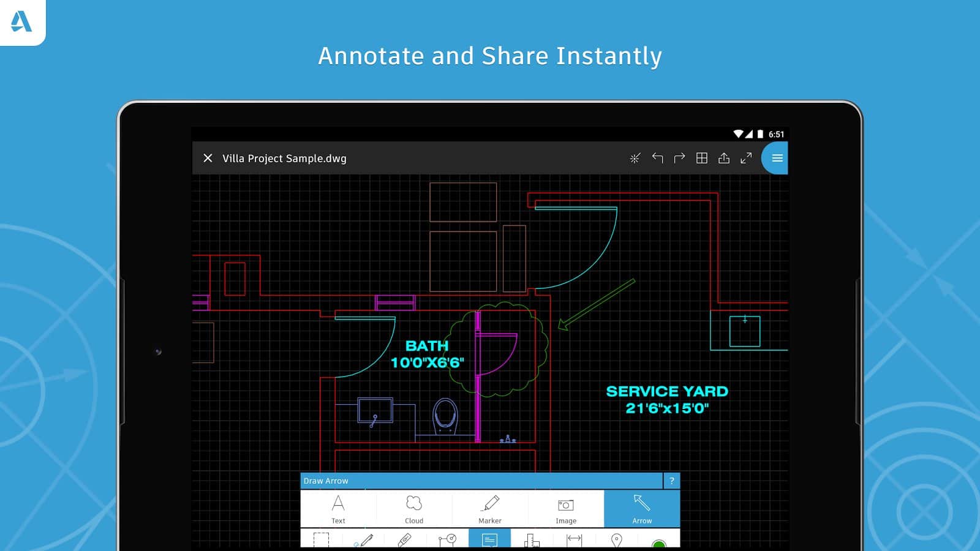This screenshot has width=980, height=551.
Task: Pick the Marker tool
Action: coord(490,509)
